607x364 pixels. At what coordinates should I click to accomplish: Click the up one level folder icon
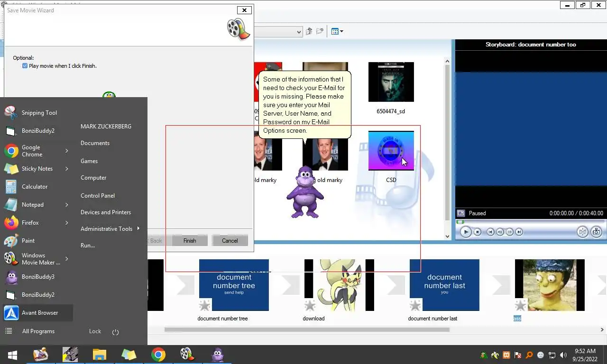pos(309,31)
